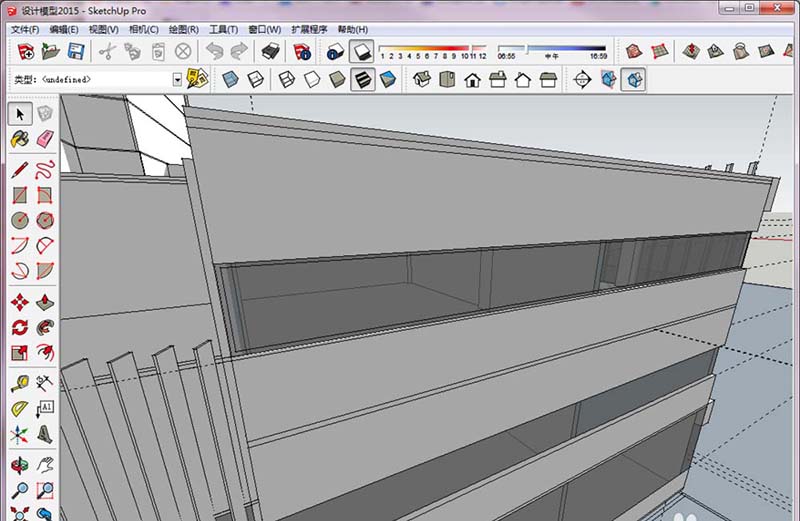The width and height of the screenshot is (800, 521).
Task: Toggle Display Section Cuts button
Action: pos(633,80)
